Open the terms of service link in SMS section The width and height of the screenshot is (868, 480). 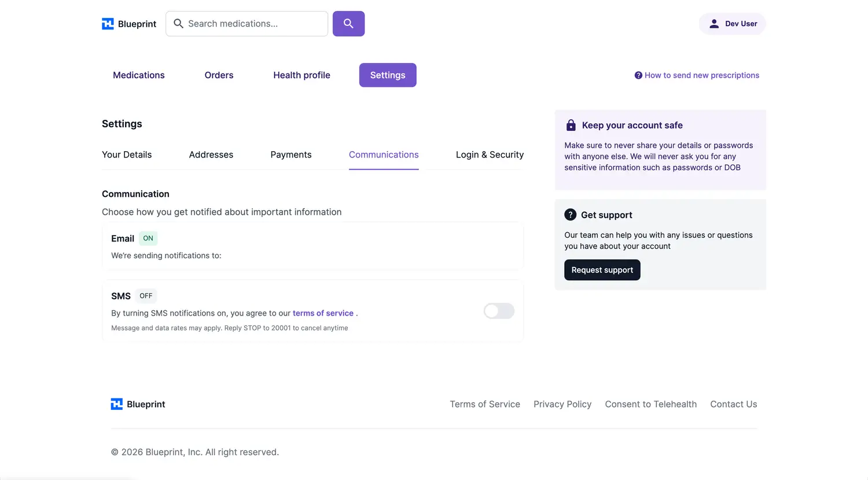click(323, 313)
